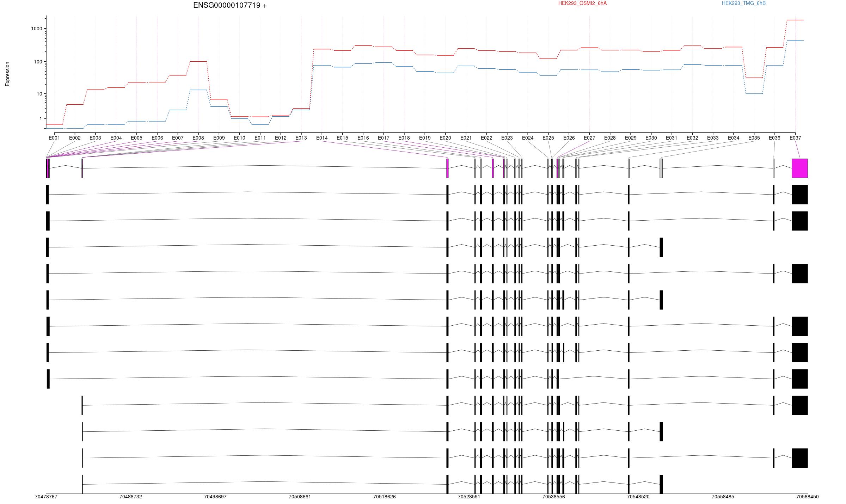
Task: Click exon bin label E006
Action: pos(157,138)
